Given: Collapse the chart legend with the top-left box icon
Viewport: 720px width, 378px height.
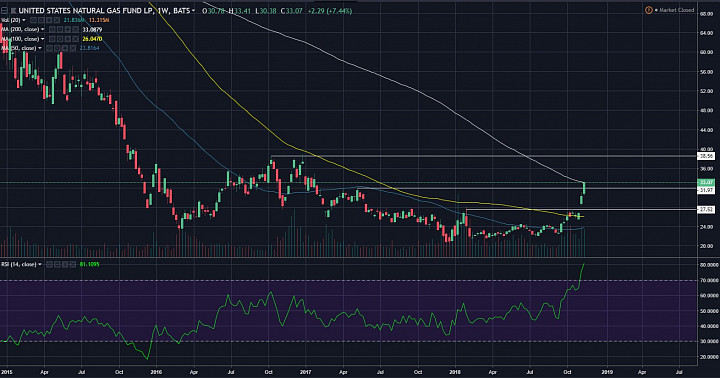Looking at the screenshot, I should click(x=4, y=10).
